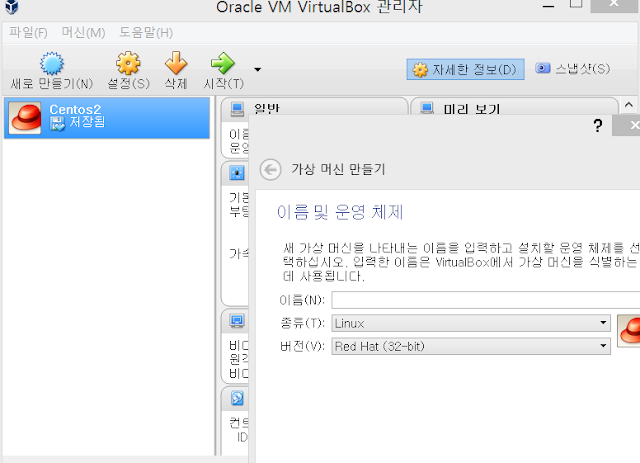Viewport: 640px width, 463px height.
Task: Expand the Start button dropdown arrow
Action: [258, 69]
